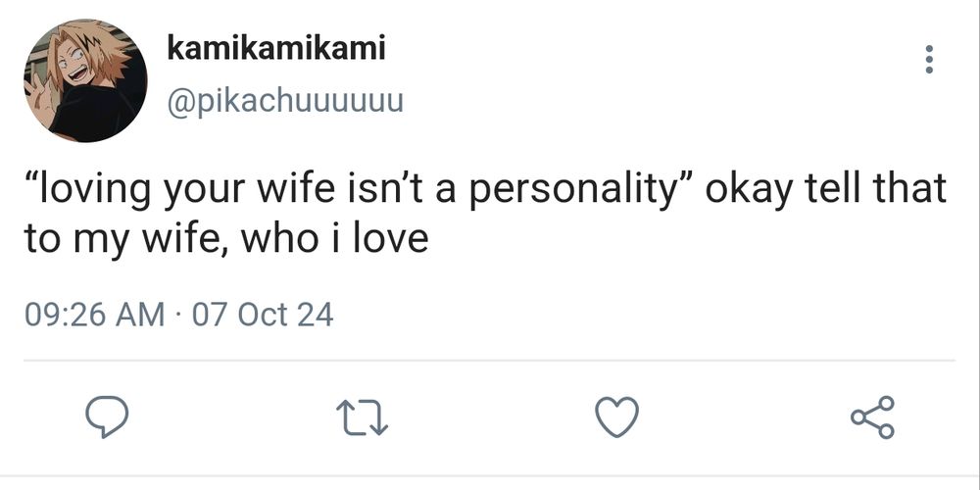This screenshot has height=490, width=980.
Task: Click the horizontal divider line under the timestamp
Action: point(490,361)
